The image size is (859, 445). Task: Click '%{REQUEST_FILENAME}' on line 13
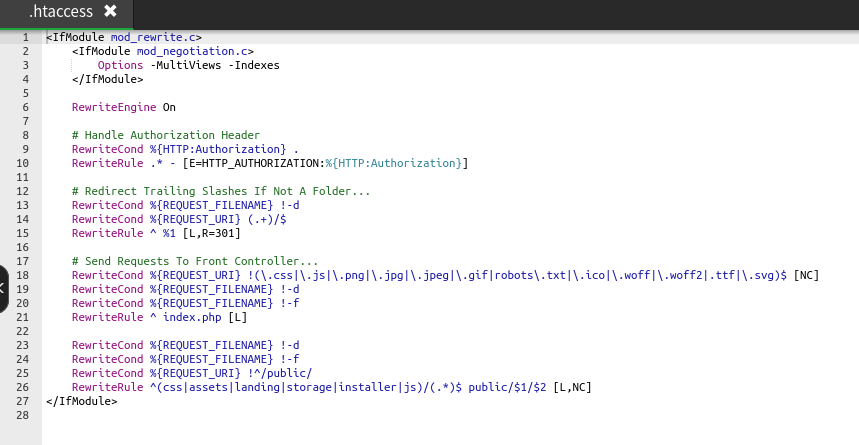point(211,205)
